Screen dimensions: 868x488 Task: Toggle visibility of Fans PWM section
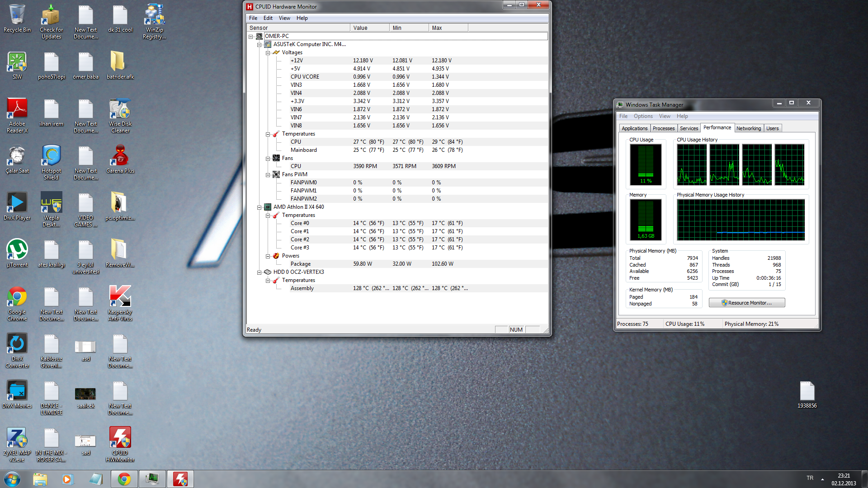point(268,174)
